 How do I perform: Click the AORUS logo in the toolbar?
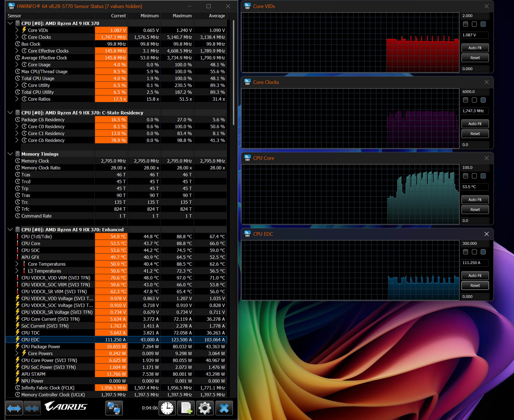(x=66, y=406)
